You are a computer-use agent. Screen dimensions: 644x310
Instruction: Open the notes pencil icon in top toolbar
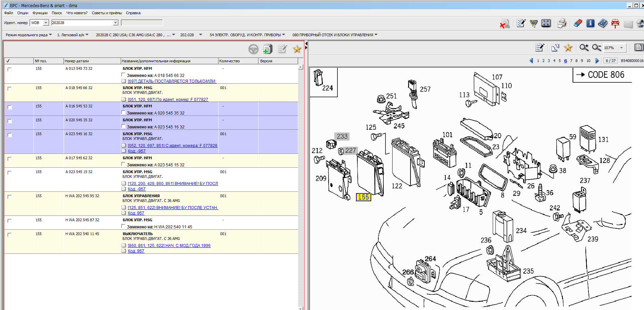point(521,23)
